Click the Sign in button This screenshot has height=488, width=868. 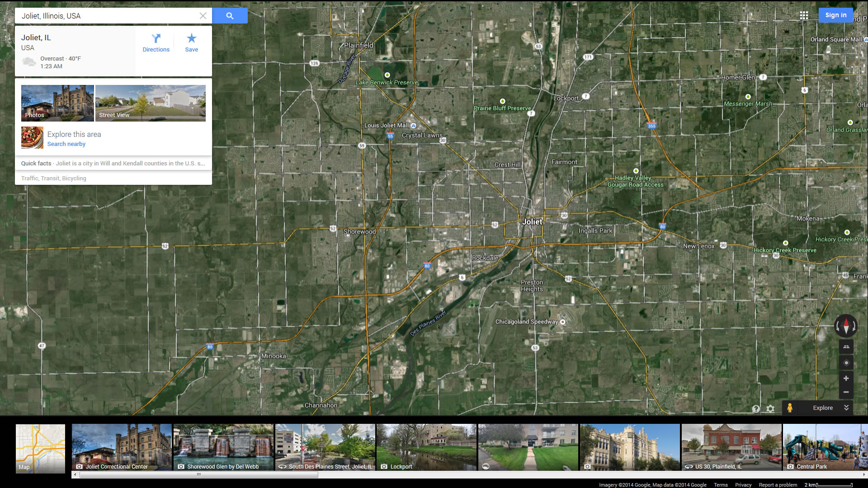click(835, 15)
